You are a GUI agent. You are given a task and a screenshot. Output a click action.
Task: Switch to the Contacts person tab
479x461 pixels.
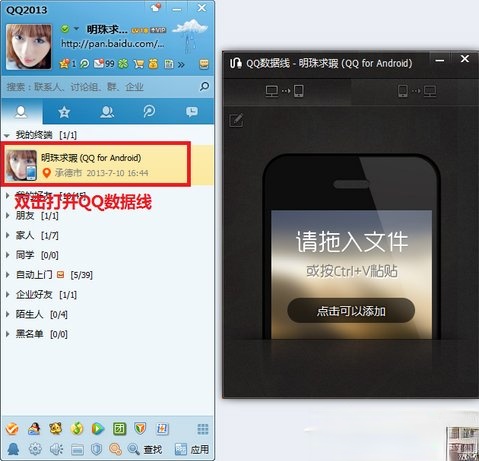(21, 112)
